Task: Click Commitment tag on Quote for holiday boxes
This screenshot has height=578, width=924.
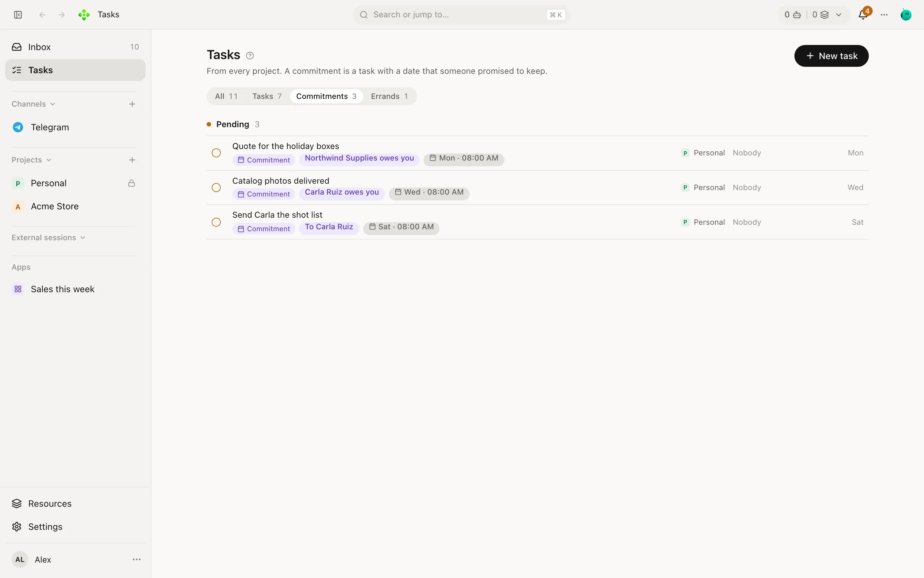Action: point(263,160)
